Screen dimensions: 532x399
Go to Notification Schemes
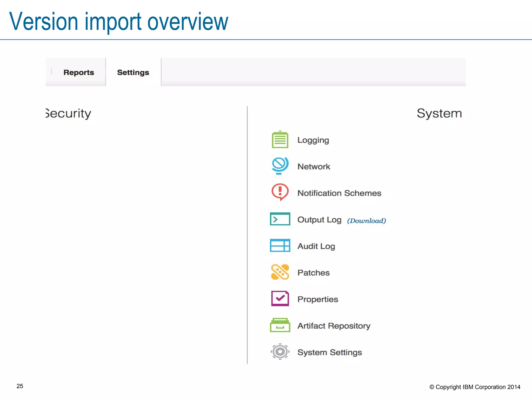coord(339,193)
